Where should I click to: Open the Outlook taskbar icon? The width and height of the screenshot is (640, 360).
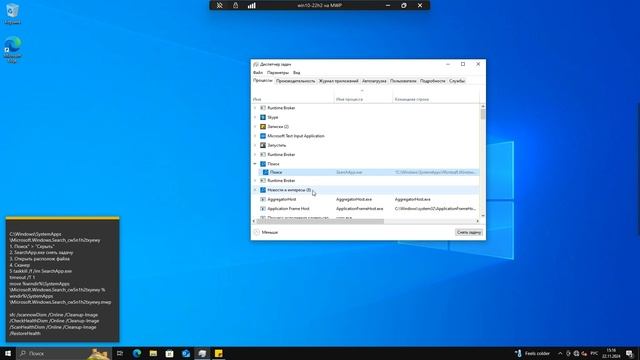coord(186,353)
